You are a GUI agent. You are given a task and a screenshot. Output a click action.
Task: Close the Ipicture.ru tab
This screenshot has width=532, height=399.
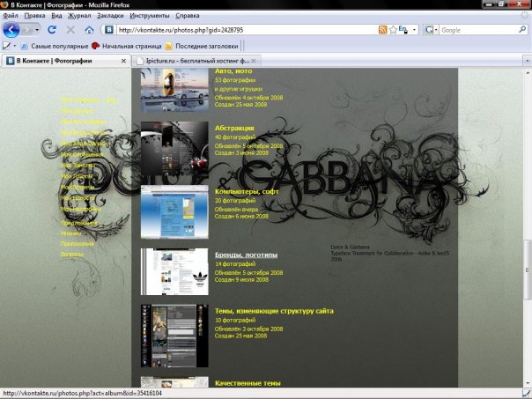tap(254, 61)
